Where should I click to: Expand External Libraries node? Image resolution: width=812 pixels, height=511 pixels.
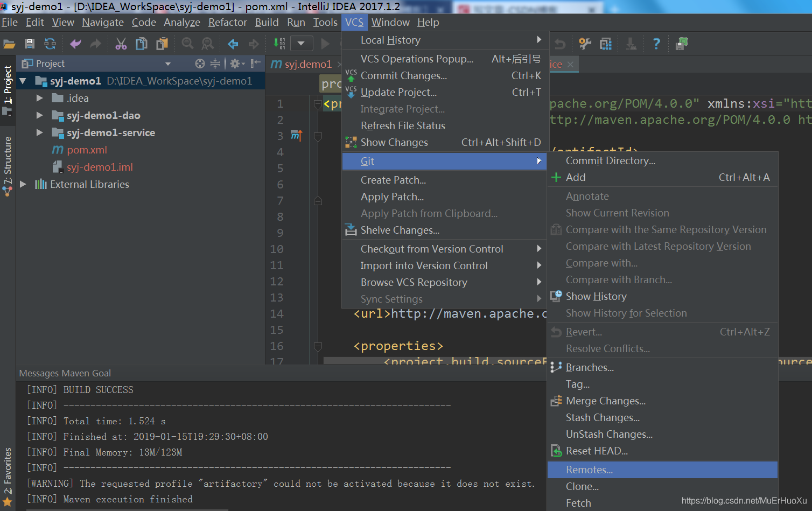click(x=23, y=184)
